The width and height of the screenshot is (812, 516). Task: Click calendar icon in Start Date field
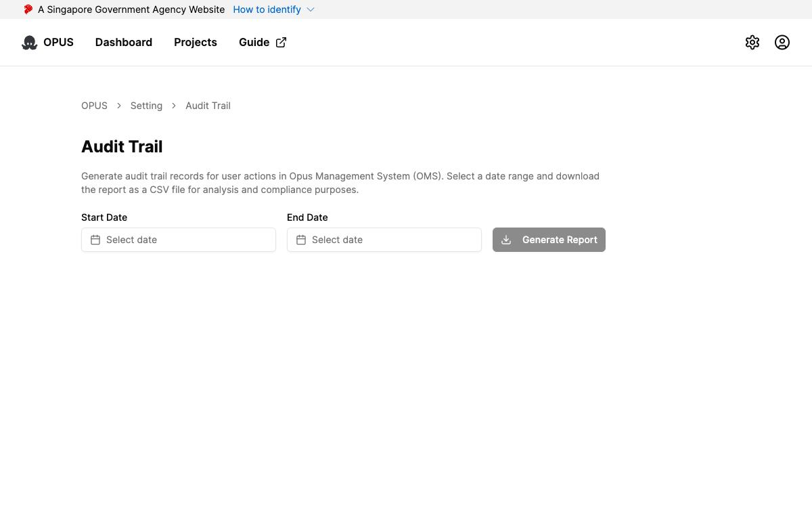tap(95, 240)
